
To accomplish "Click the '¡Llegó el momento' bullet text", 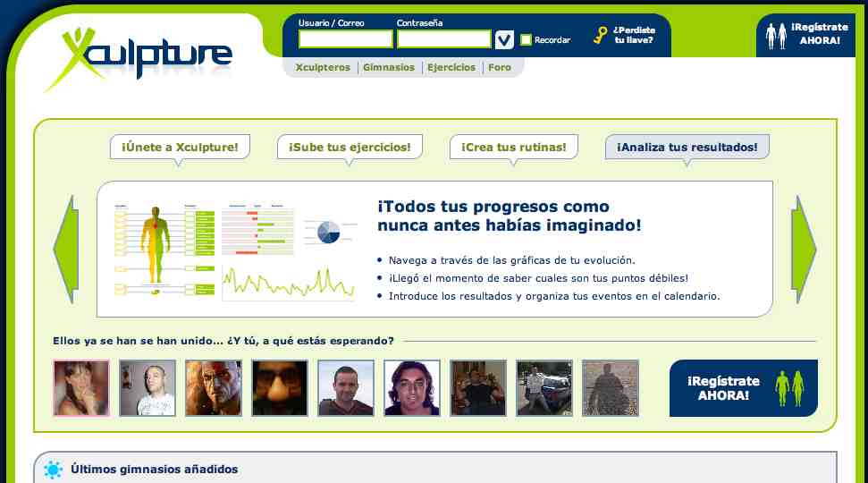I will (538, 278).
